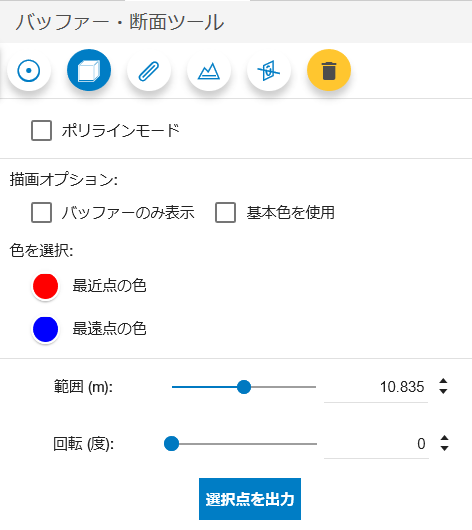
Task: Click the 選択点を出力 button
Action: pyautogui.click(x=250, y=499)
